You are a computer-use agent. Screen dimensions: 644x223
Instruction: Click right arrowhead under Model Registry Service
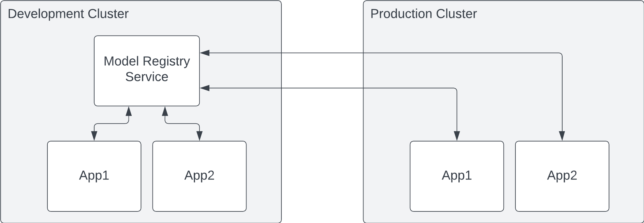(165, 111)
